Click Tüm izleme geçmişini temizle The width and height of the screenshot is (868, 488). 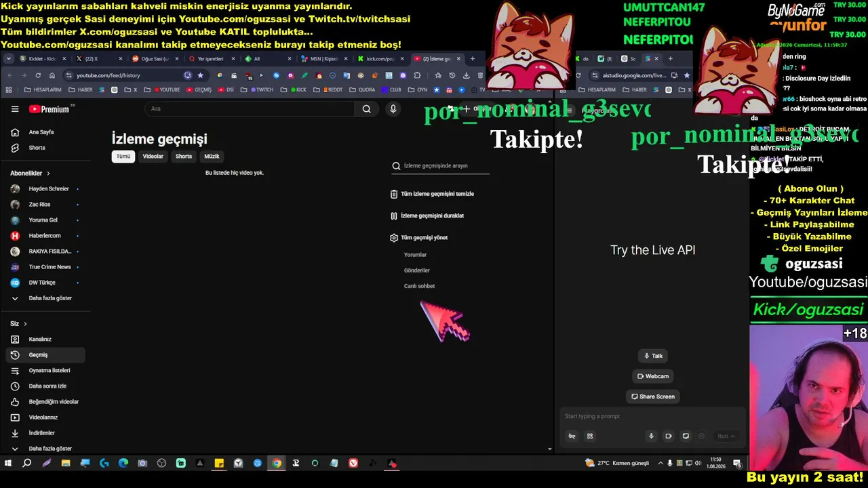(x=432, y=194)
